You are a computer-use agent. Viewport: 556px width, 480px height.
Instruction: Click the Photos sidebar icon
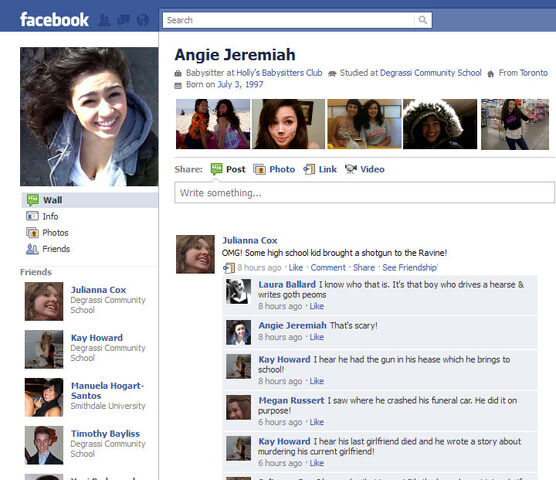32,233
